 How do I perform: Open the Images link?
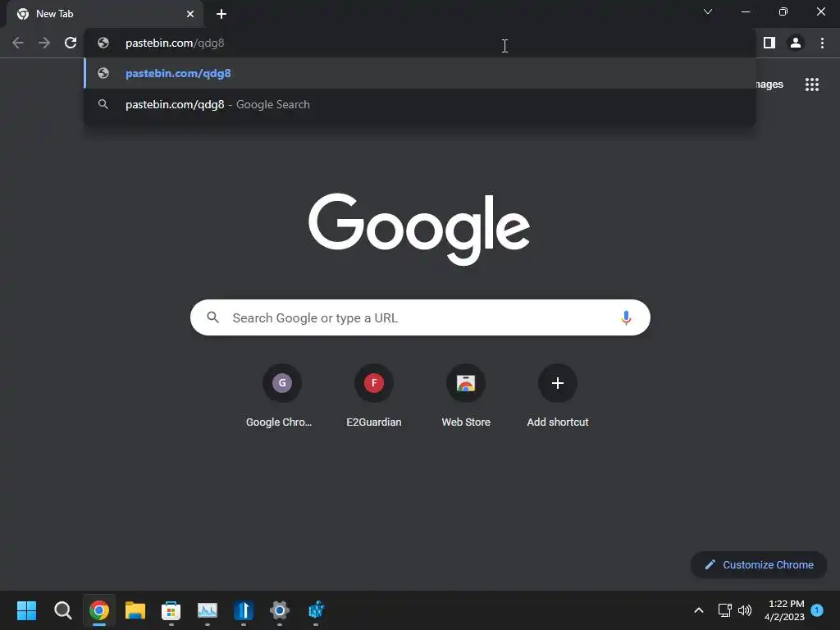pos(769,84)
